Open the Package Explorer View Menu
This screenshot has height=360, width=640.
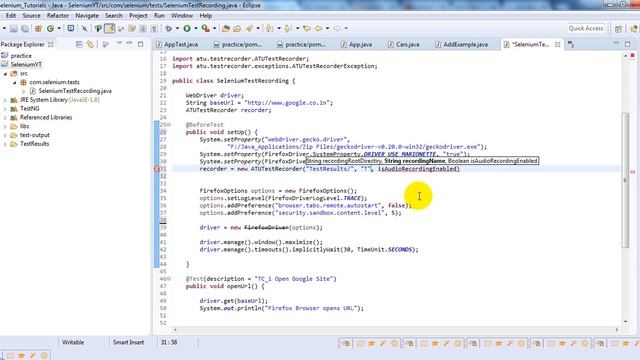click(119, 43)
